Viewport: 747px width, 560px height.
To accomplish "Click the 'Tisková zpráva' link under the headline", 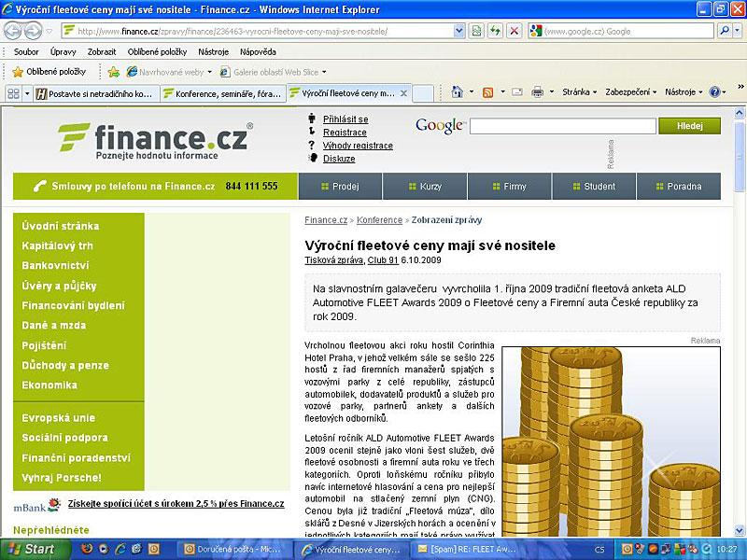I will click(334, 260).
